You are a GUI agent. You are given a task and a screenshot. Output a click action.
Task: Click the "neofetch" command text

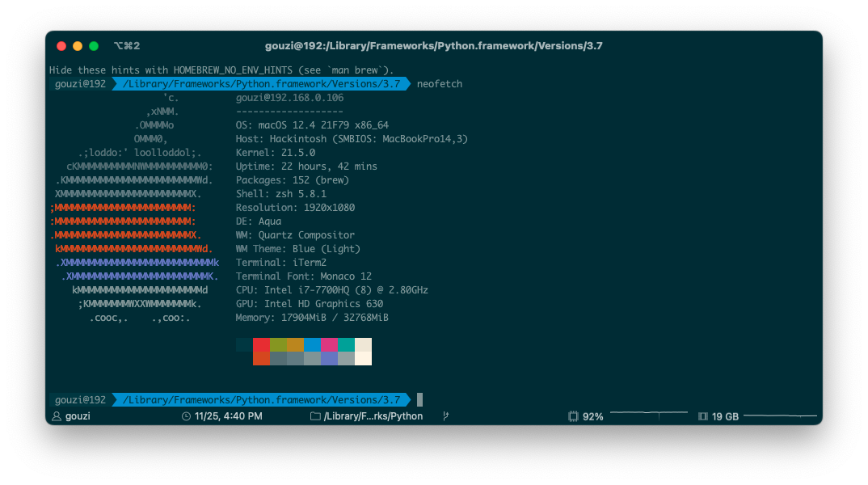click(x=440, y=84)
